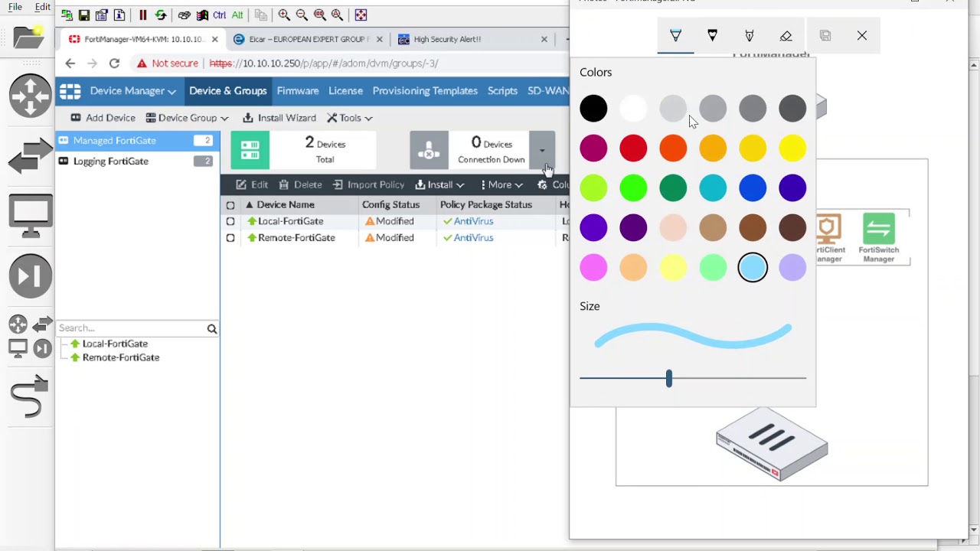The width and height of the screenshot is (980, 551).
Task: Click the small monitor icon in sidebar
Action: [18, 349]
